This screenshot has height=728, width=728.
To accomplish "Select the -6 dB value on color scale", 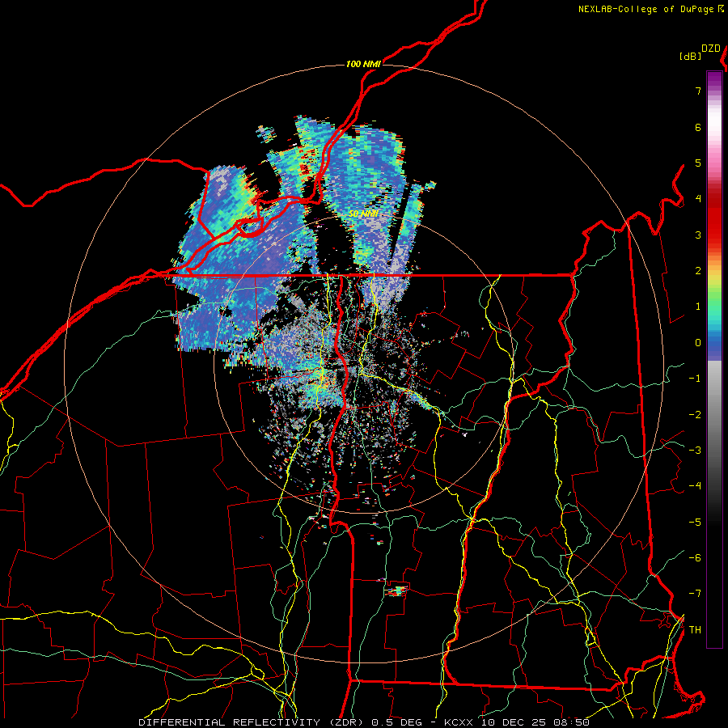I will (695, 558).
